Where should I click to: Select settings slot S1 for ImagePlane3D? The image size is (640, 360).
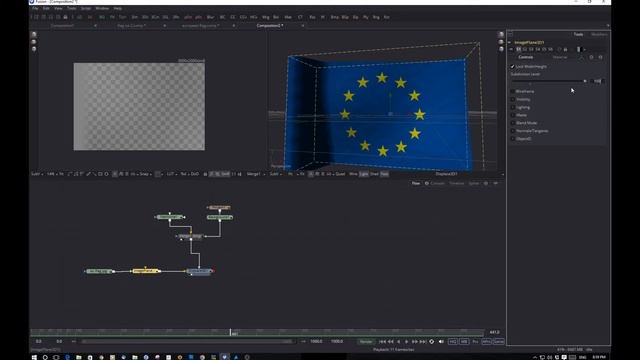[x=518, y=49]
